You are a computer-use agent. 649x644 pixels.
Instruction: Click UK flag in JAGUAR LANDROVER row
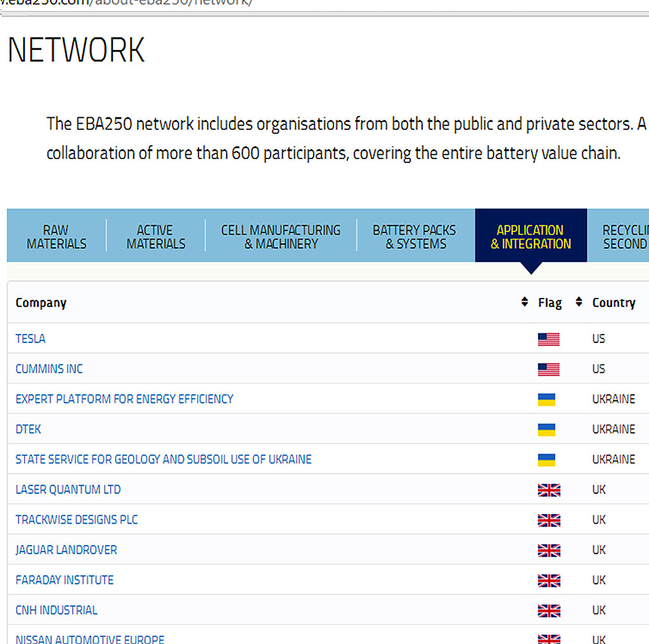click(x=549, y=551)
